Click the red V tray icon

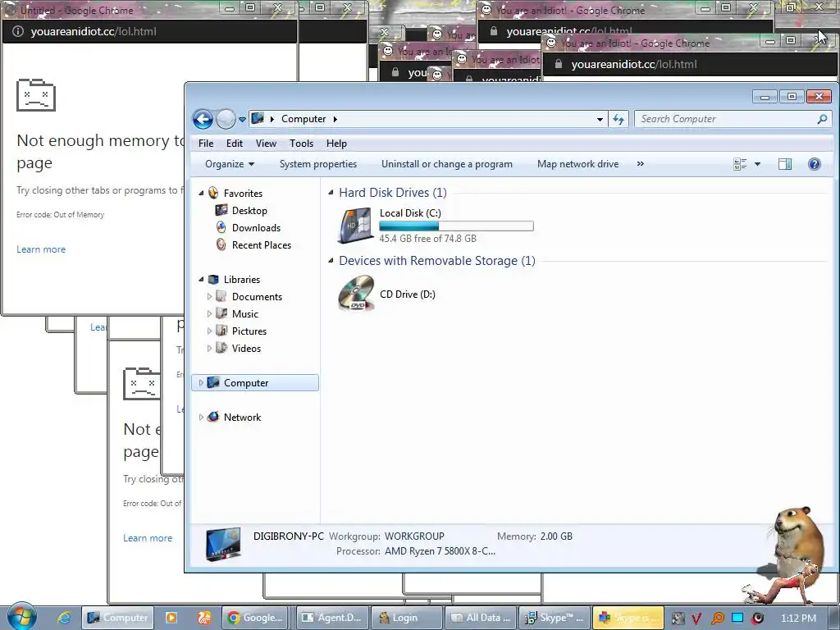(696, 619)
